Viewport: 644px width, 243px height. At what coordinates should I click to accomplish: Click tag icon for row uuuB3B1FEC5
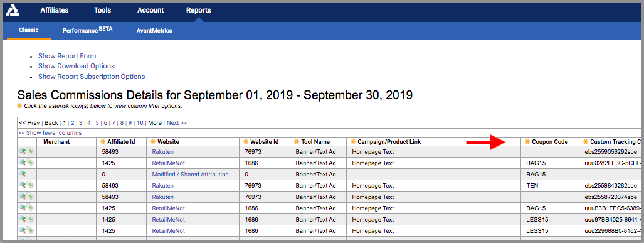(30, 208)
